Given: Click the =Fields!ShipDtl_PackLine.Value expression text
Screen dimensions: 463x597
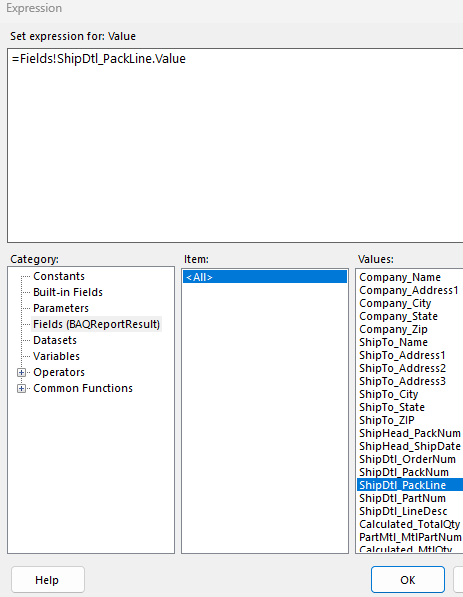Looking at the screenshot, I should pos(99,59).
